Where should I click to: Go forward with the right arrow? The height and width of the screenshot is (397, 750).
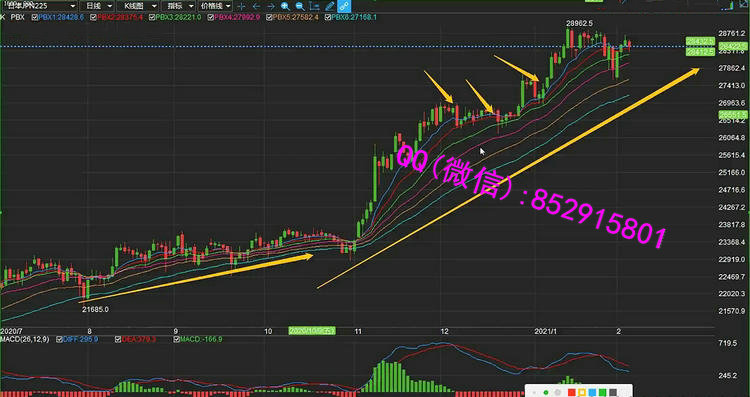click(x=271, y=6)
